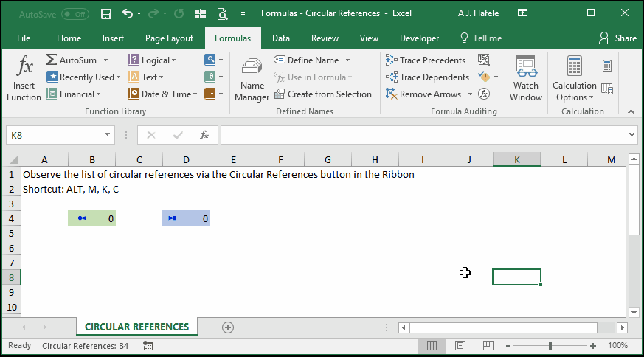
Task: Click Trace Precedents
Action: pyautogui.click(x=426, y=60)
